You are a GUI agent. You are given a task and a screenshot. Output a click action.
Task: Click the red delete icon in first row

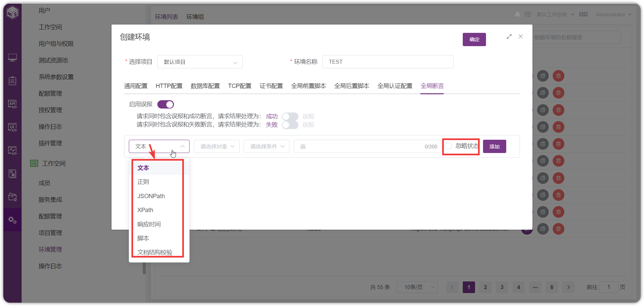click(x=558, y=76)
